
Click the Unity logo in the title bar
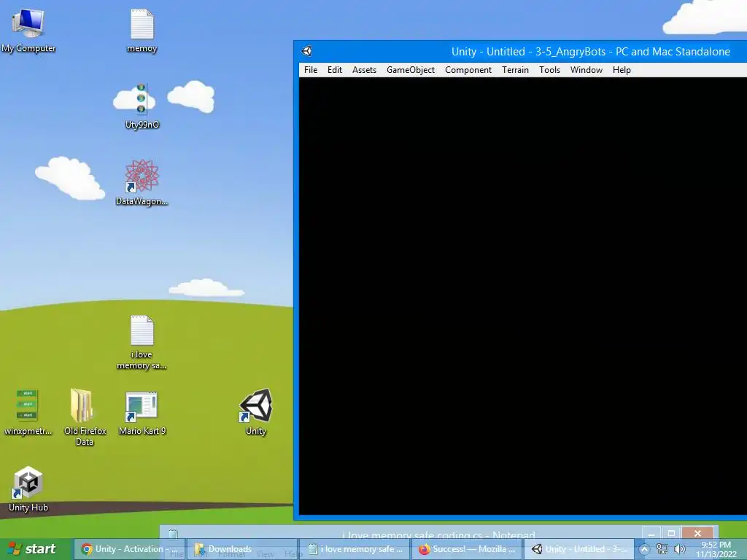pyautogui.click(x=307, y=52)
